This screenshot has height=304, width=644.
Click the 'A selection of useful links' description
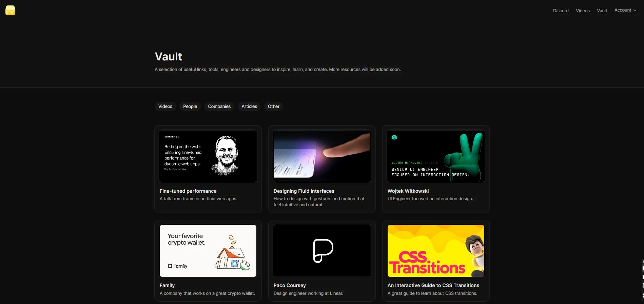pyautogui.click(x=278, y=69)
